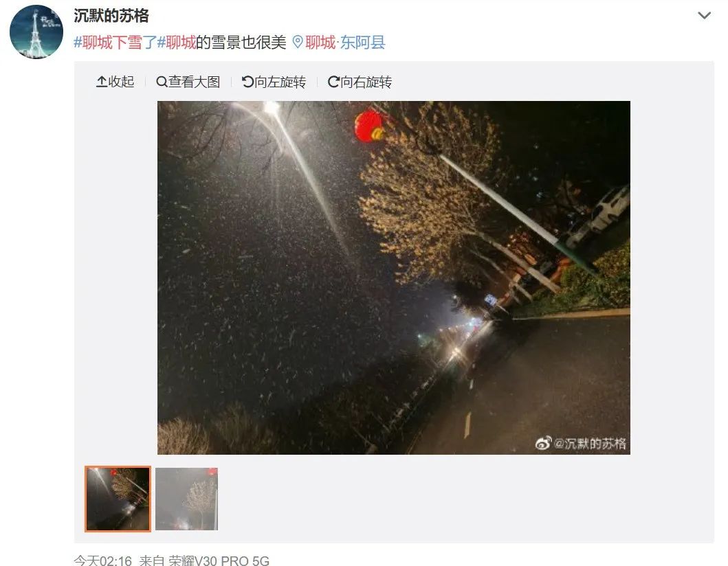Screen dimensions: 728x566
Task: Open the #聊城下雪了# hashtag topic
Action: pos(115,43)
